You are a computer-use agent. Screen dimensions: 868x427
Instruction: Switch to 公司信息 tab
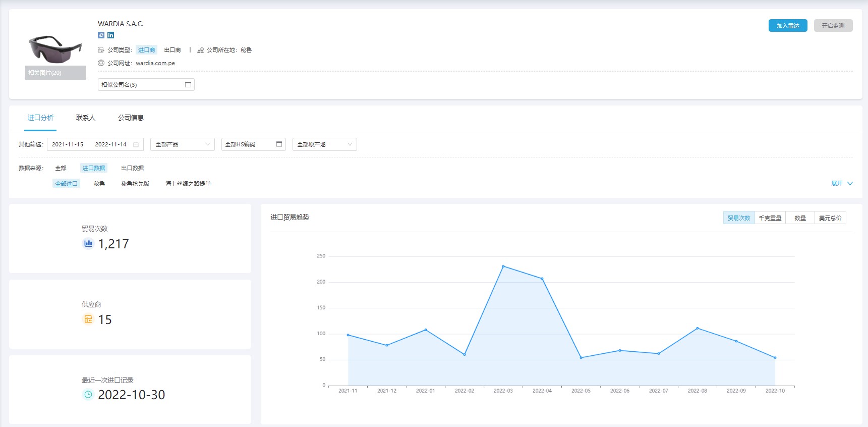point(131,118)
